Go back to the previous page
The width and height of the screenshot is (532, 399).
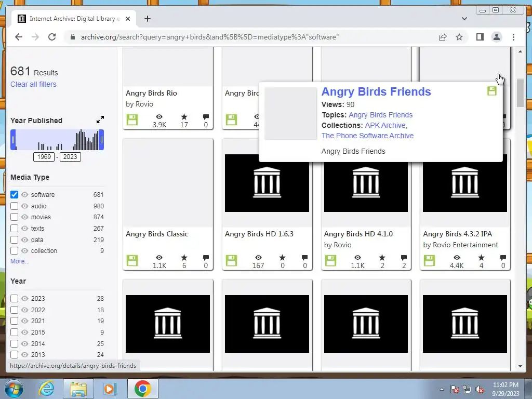pyautogui.click(x=19, y=37)
